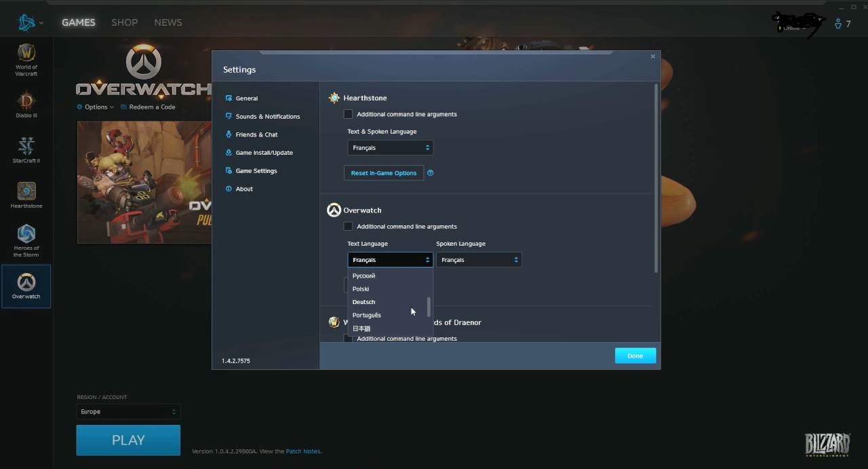This screenshot has width=868, height=469.
Task: Select Overwatch in the game sidebar
Action: click(26, 286)
